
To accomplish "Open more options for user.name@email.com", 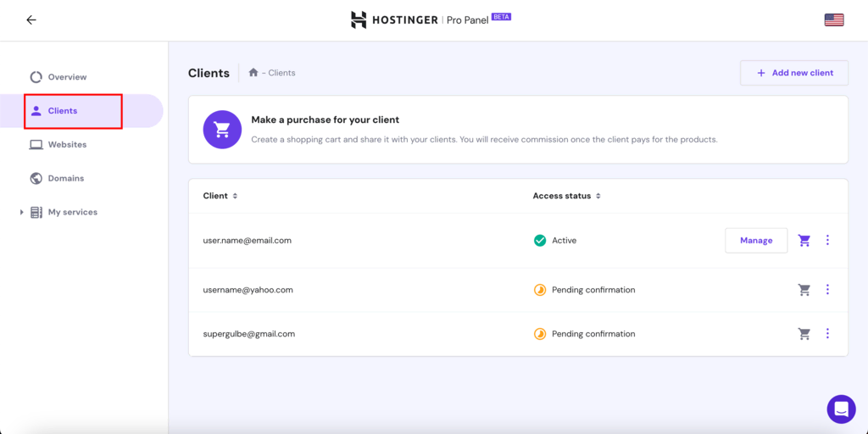I will click(x=827, y=241).
